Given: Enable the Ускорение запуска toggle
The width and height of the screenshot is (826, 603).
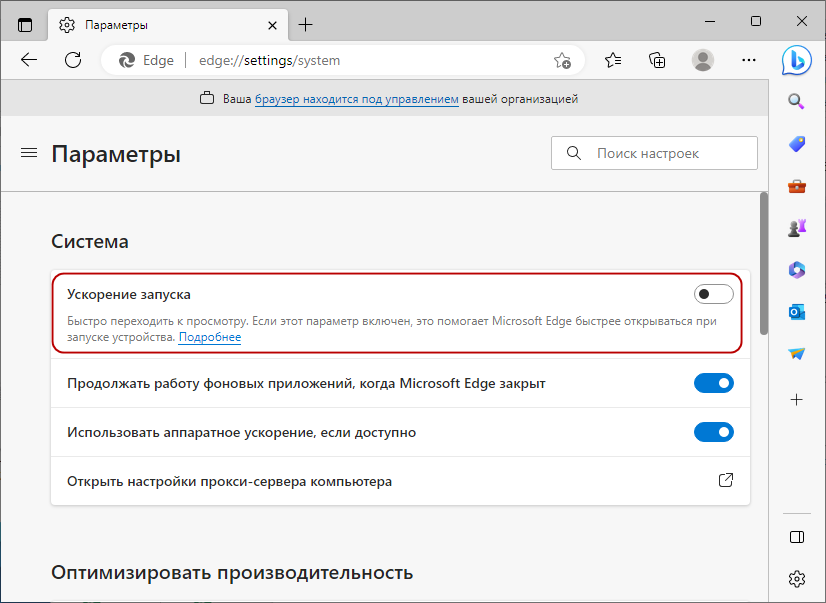Looking at the screenshot, I should (x=713, y=294).
